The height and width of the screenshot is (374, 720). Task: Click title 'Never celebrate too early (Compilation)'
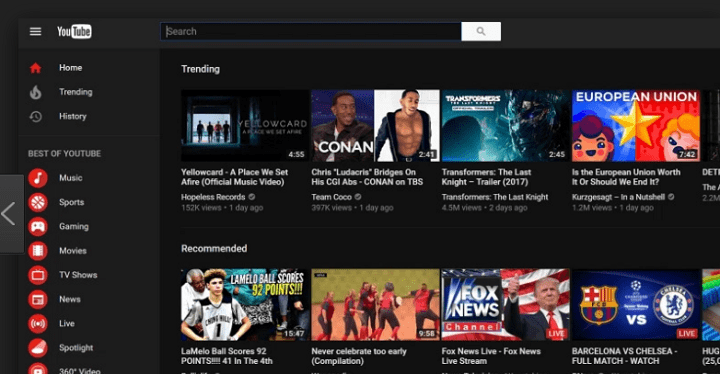[359, 356]
